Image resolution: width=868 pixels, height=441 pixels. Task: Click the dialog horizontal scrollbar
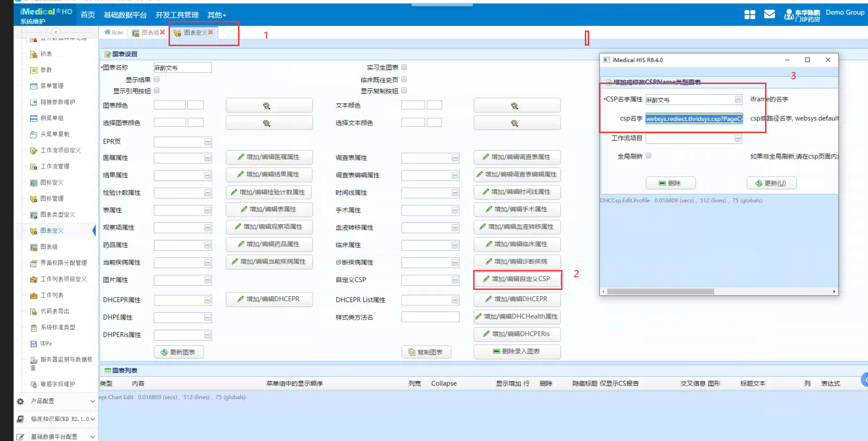coord(661,292)
